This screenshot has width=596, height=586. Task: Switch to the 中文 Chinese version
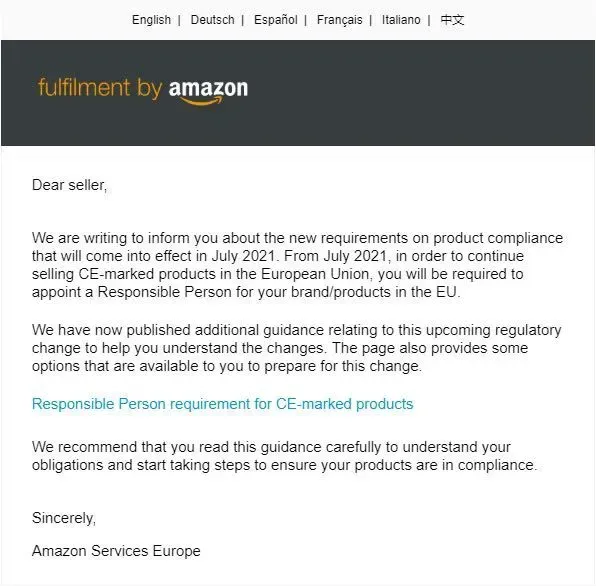(x=452, y=20)
